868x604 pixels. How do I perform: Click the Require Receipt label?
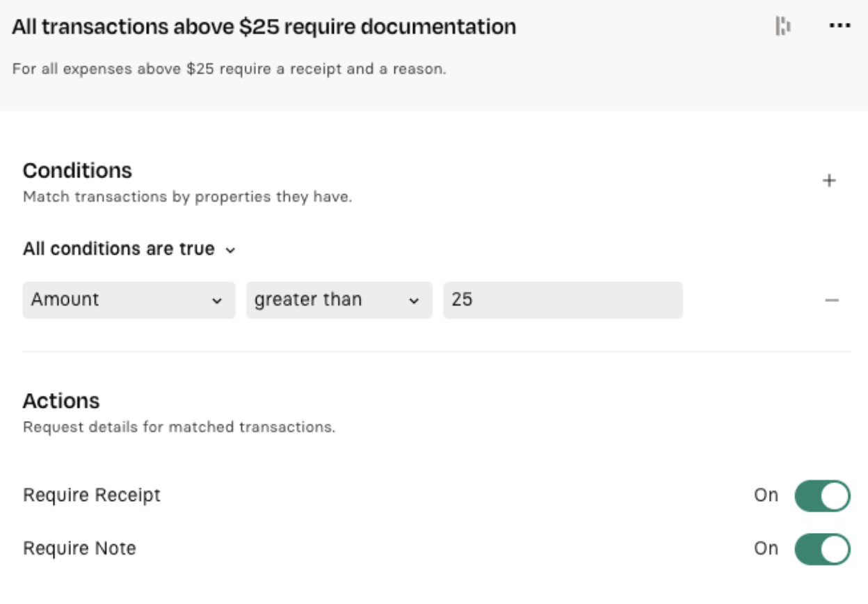pyautogui.click(x=92, y=495)
